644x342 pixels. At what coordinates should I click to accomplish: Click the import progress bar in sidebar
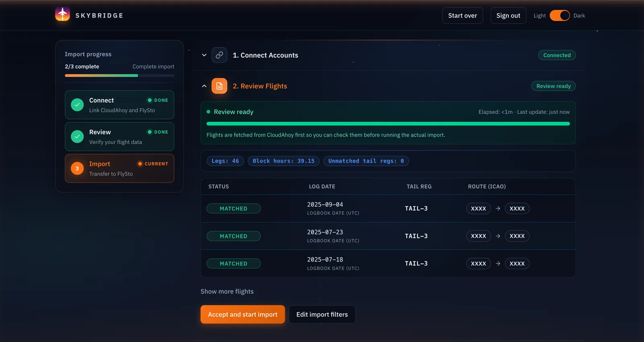(x=120, y=75)
